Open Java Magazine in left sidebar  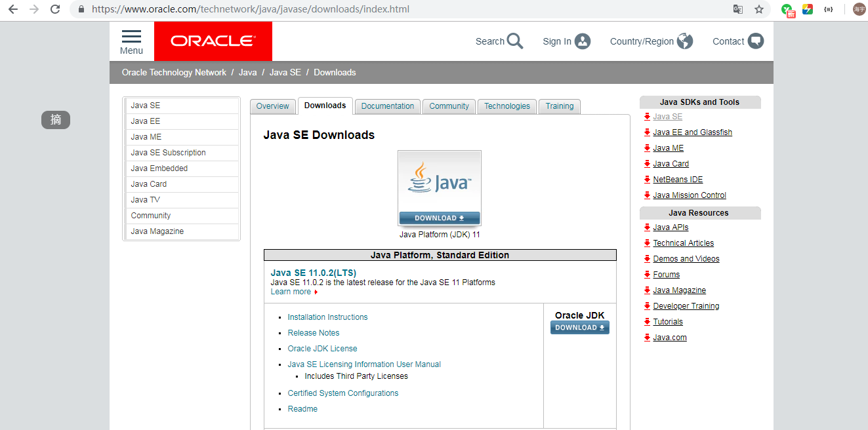tap(182, 231)
